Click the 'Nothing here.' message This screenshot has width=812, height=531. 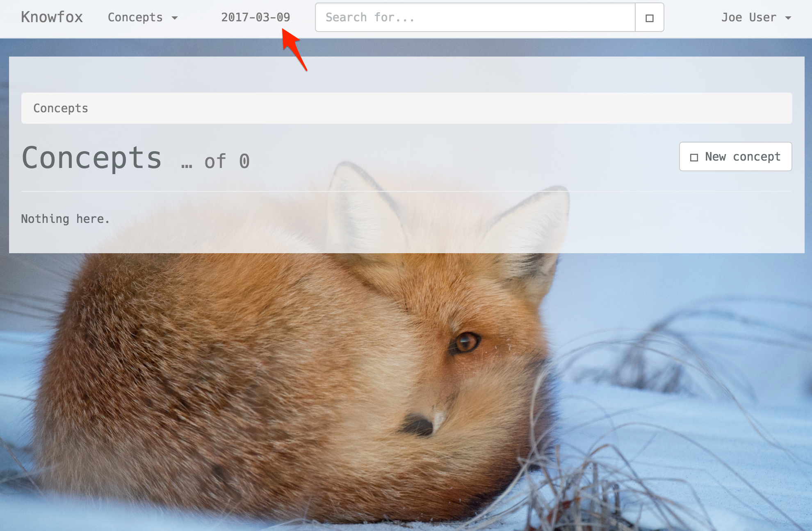coord(65,219)
